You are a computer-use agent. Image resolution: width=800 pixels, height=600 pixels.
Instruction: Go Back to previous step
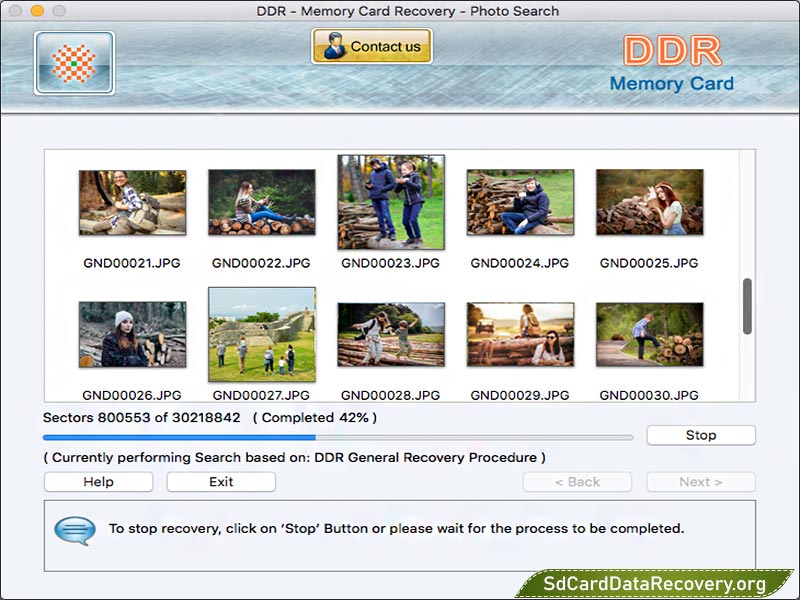[x=577, y=482]
